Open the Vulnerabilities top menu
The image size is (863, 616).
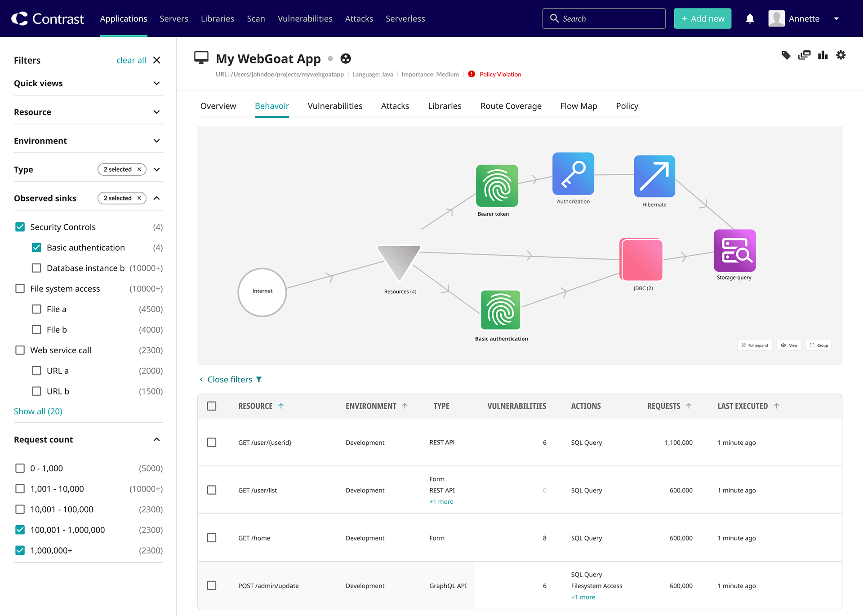(305, 19)
